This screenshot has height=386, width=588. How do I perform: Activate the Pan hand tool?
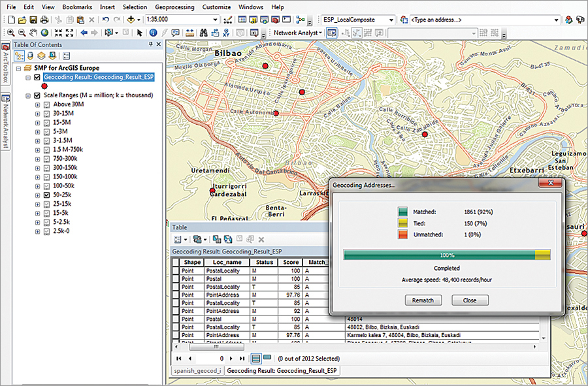click(33, 33)
